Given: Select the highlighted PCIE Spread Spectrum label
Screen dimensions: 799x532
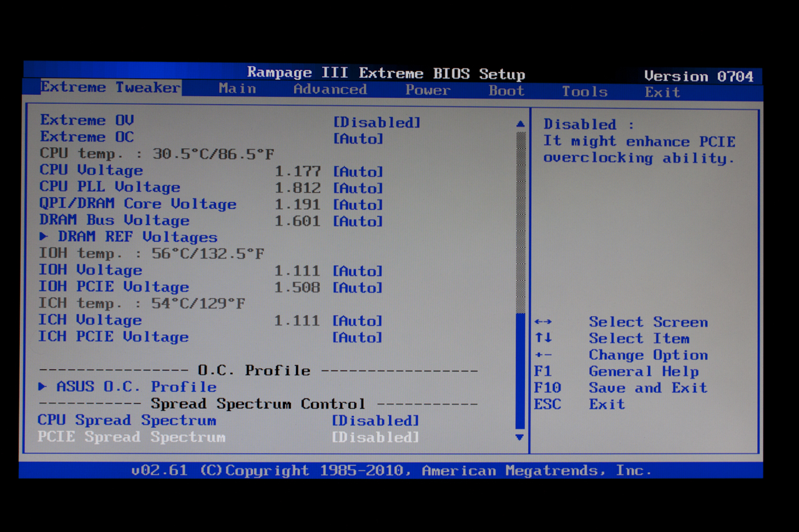Looking at the screenshot, I should 131,437.
